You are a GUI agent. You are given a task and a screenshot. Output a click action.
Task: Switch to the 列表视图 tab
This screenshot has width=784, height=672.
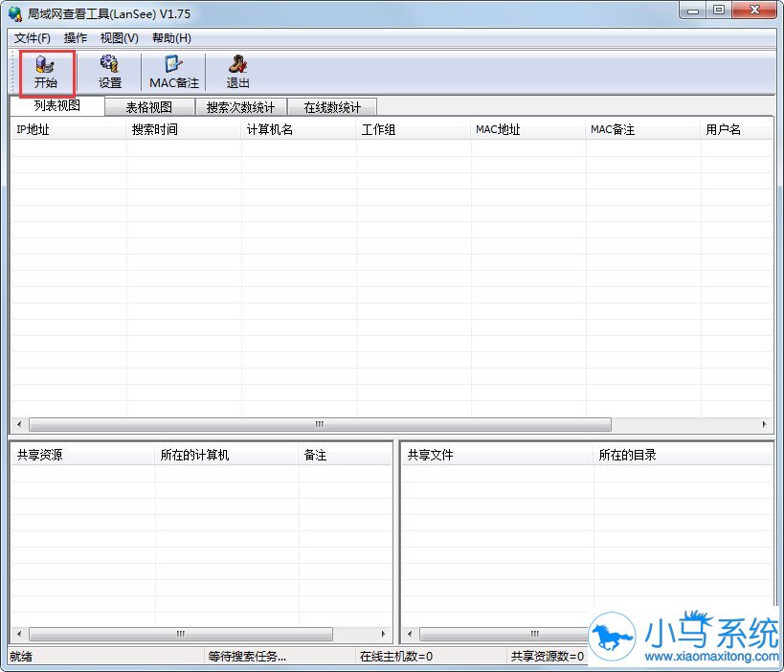point(57,105)
